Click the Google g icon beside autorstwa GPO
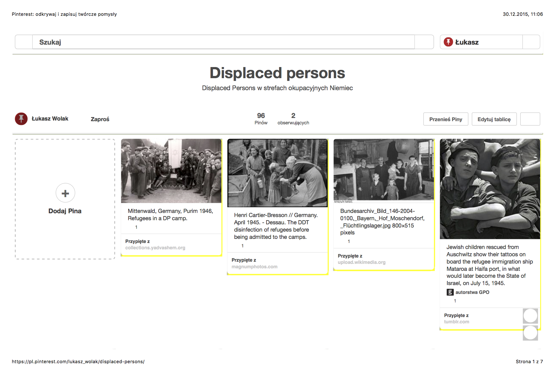This screenshot has width=555, height=392. 450,292
